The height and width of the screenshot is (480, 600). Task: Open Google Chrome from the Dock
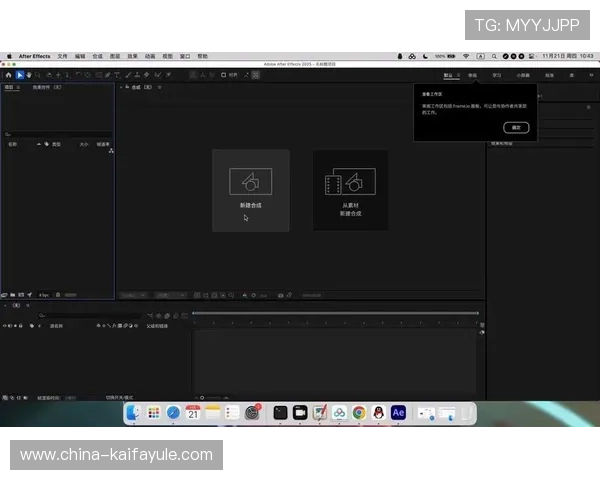[358, 412]
